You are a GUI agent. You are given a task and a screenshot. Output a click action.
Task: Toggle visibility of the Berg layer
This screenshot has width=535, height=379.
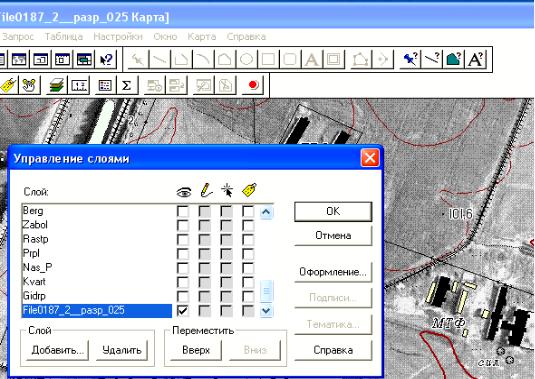(x=183, y=212)
